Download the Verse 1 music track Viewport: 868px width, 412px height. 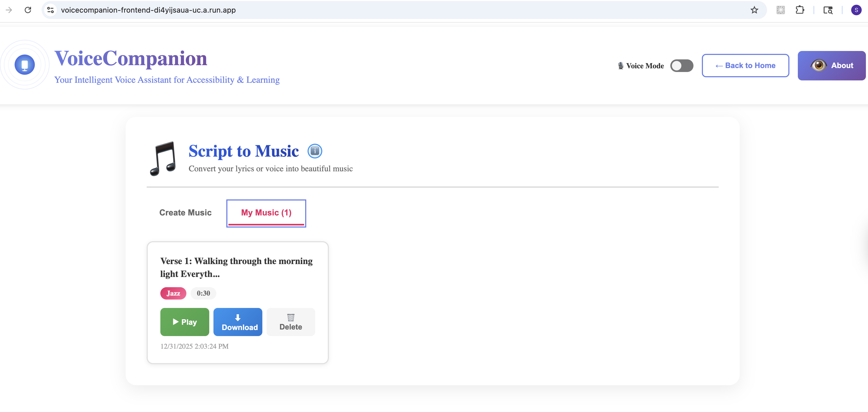click(x=238, y=322)
